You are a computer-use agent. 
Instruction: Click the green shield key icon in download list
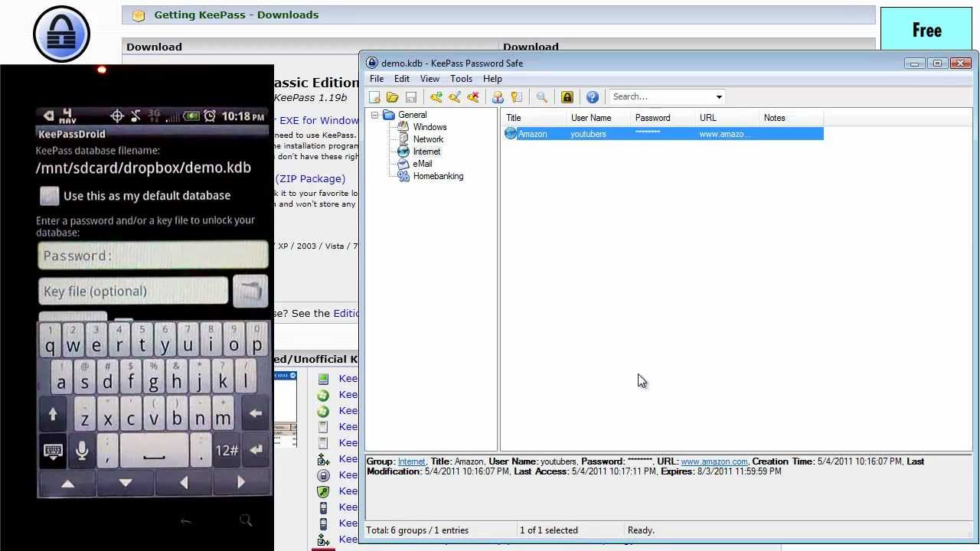coord(323,491)
